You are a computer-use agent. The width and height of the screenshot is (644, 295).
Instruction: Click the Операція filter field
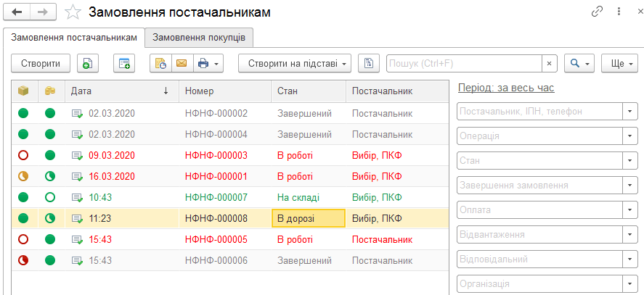[539, 136]
